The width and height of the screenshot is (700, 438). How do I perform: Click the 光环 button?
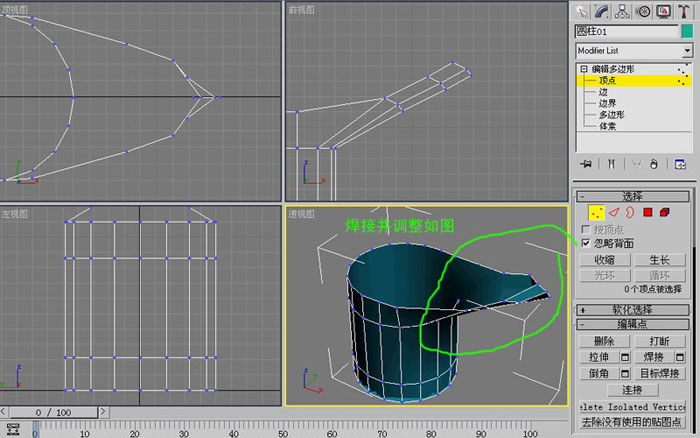(604, 275)
